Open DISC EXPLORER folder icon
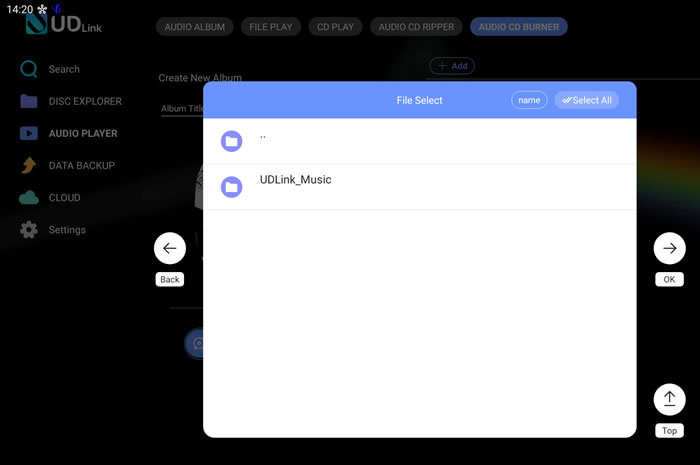The height and width of the screenshot is (465, 700). 29,101
